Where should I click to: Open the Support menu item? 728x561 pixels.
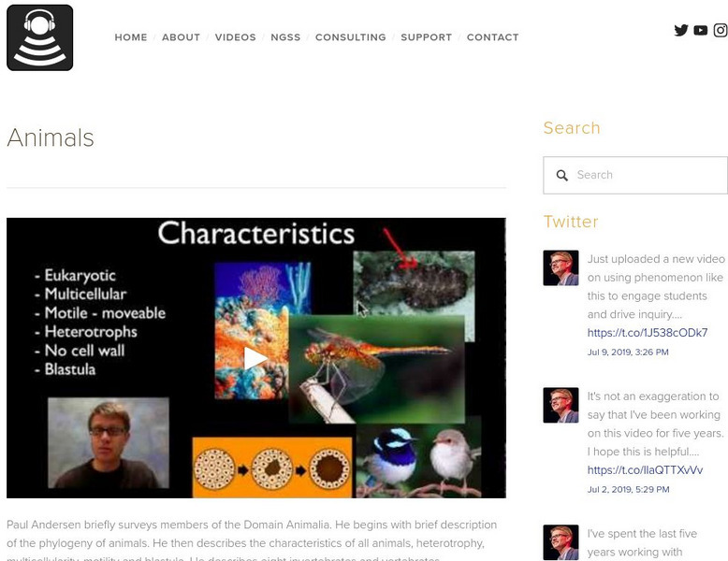click(x=426, y=37)
